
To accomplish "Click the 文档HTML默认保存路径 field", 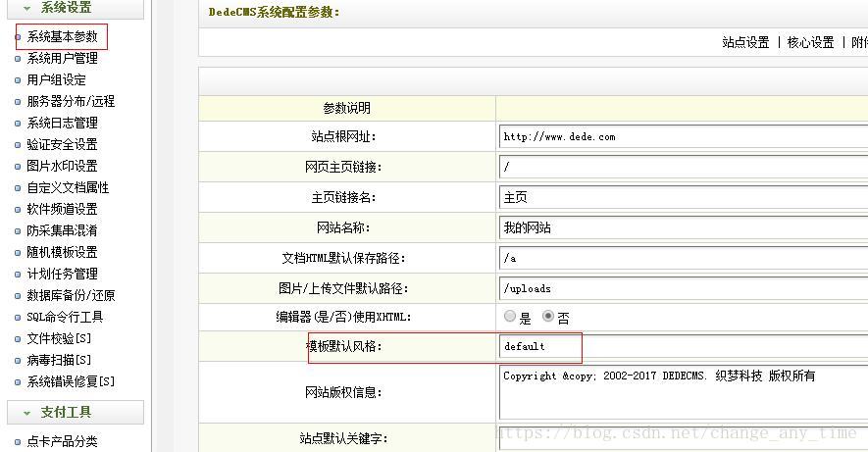I will click(x=683, y=259).
